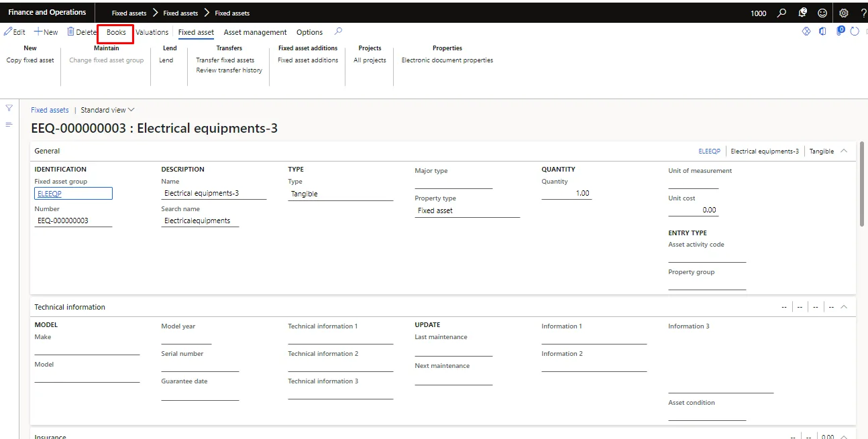Click the Major type field
The height and width of the screenshot is (439, 868).
[x=453, y=183]
